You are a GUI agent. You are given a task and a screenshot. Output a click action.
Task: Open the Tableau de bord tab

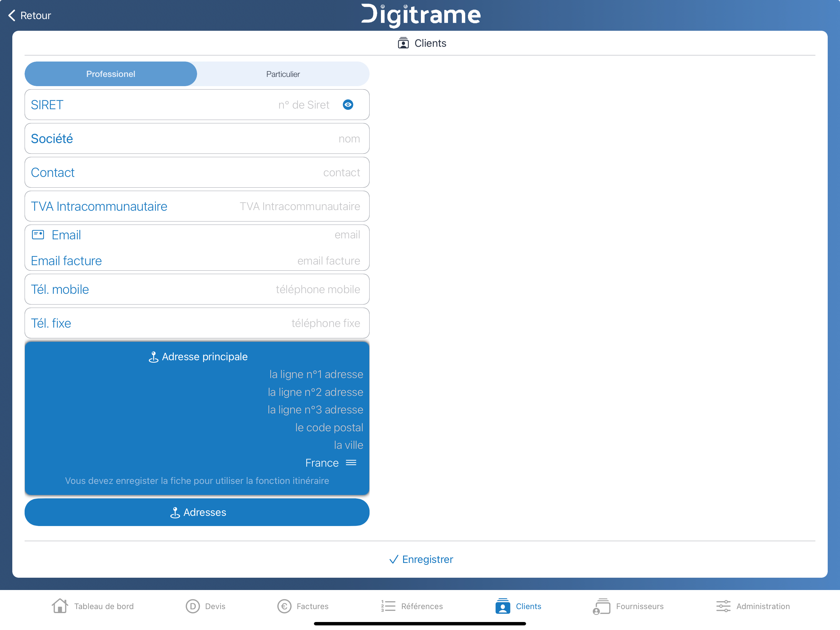tap(93, 606)
